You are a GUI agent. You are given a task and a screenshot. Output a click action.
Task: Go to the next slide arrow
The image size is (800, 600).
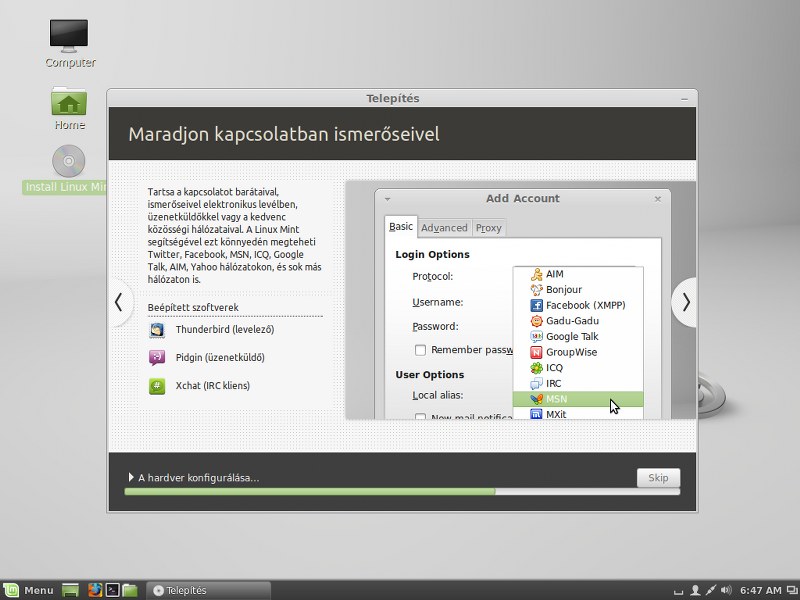tap(685, 303)
